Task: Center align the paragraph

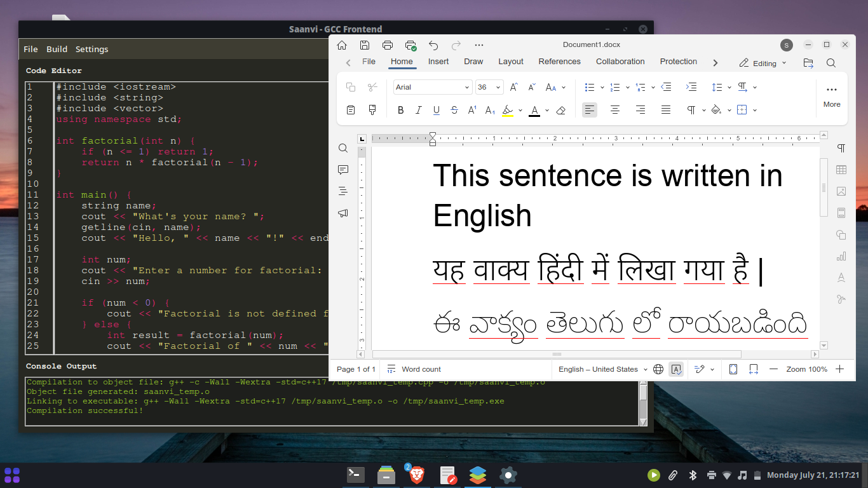Action: pos(615,110)
